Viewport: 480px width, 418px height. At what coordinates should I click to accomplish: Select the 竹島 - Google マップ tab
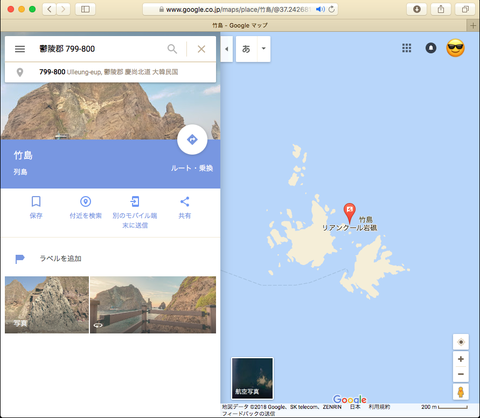[240, 25]
